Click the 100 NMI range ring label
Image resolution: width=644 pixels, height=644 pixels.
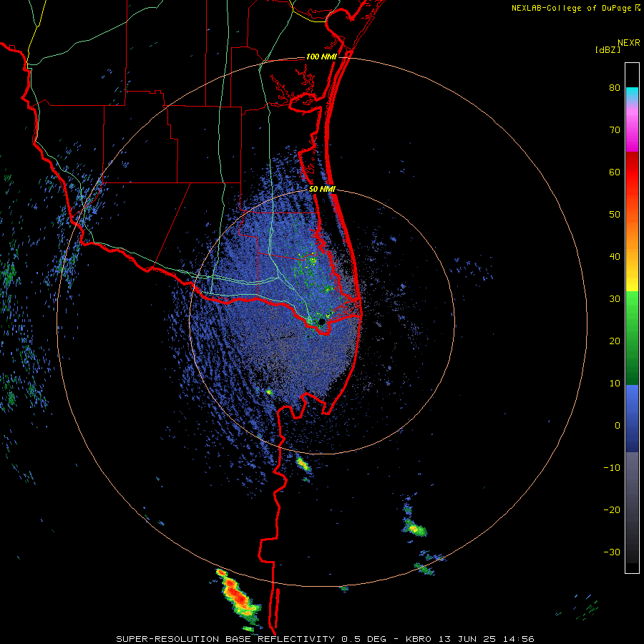[x=321, y=57]
